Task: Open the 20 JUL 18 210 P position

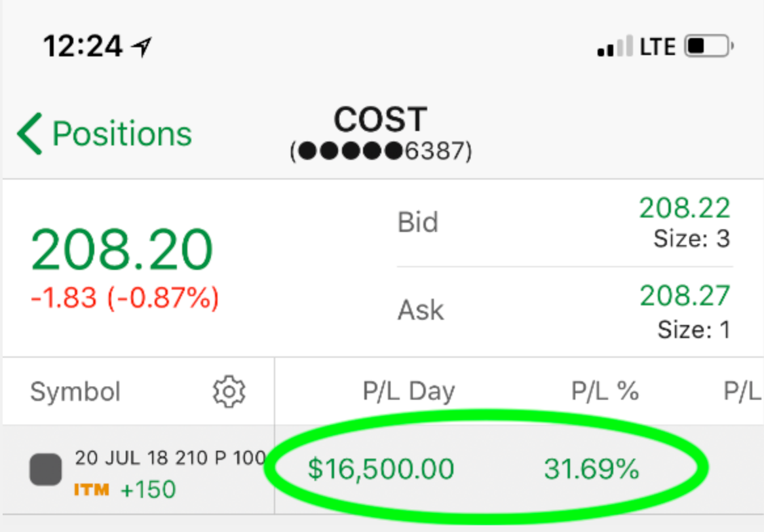Action: 170,458
